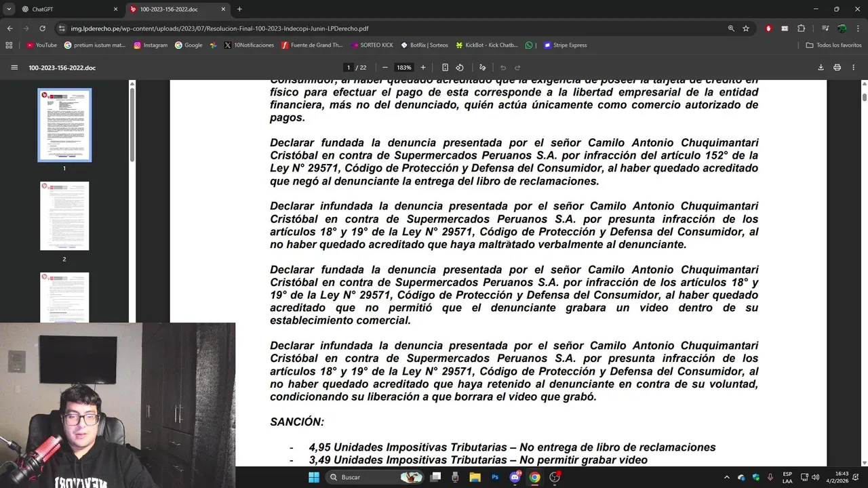This screenshot has width=868, height=488.
Task: Open the PDF annotation draw tool
Action: 482,68
